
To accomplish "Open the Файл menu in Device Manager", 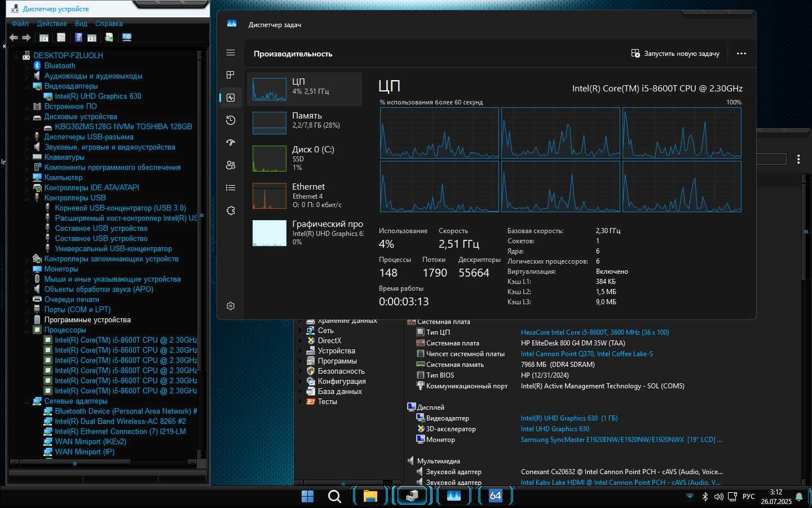I will pos(20,24).
